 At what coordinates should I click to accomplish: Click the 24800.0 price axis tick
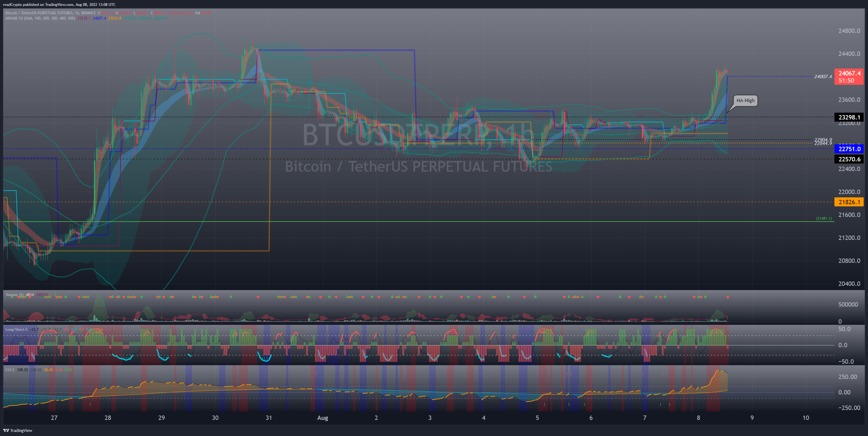coord(849,31)
